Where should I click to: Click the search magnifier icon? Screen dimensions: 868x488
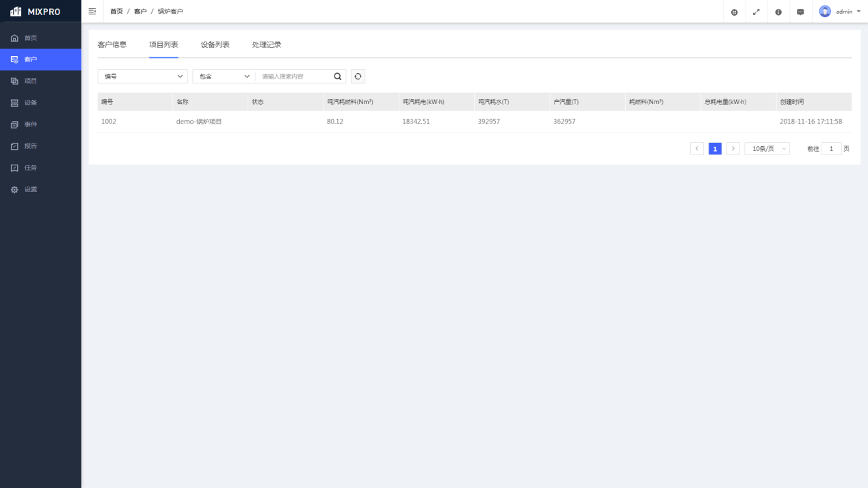click(x=337, y=77)
